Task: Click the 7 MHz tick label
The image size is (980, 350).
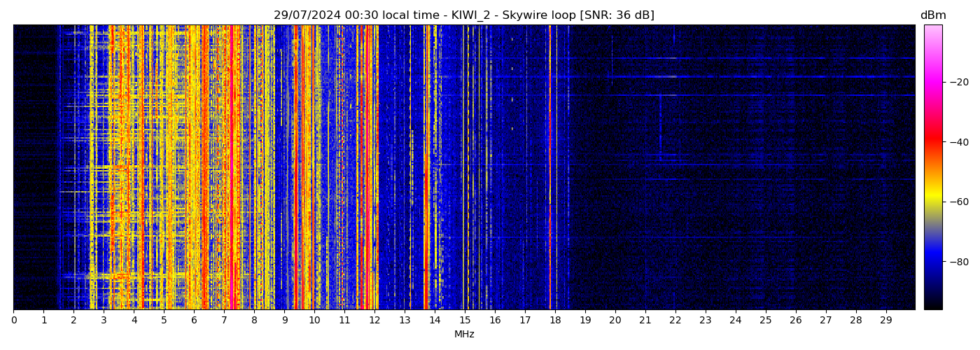Action: coord(224,320)
